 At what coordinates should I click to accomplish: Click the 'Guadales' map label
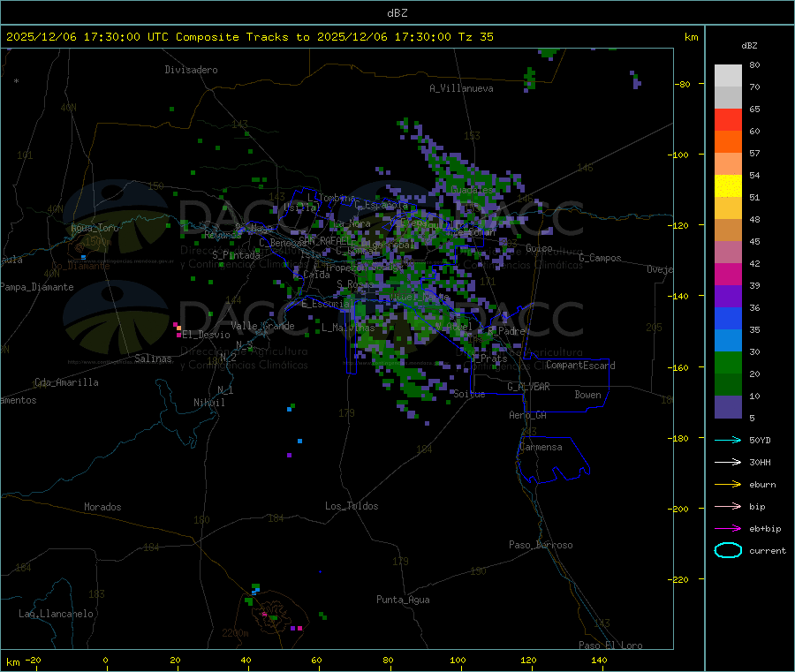coord(472,190)
